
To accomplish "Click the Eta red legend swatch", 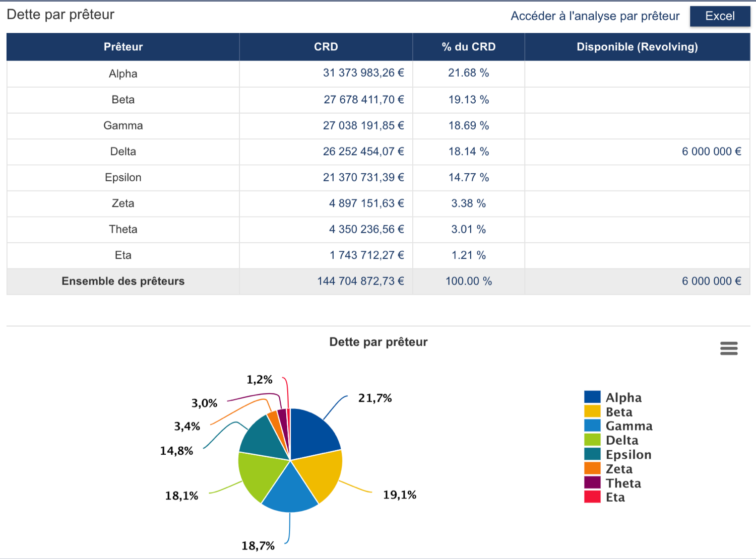I will point(592,497).
